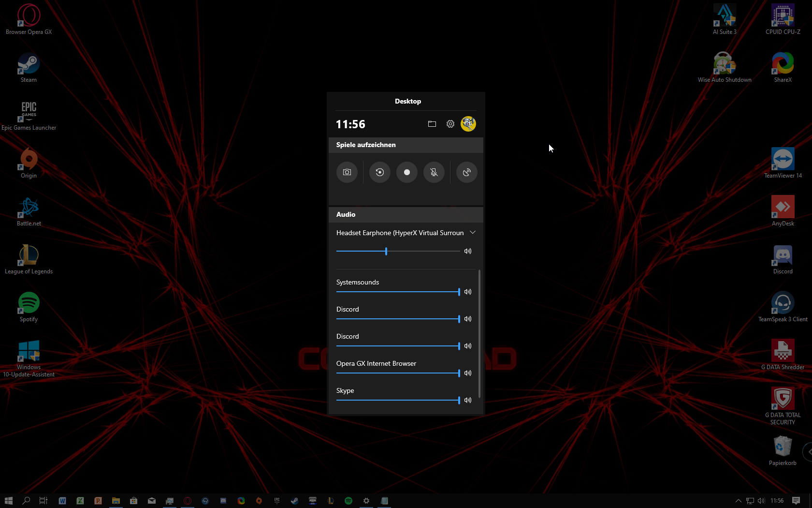This screenshot has width=812, height=508.
Task: Click the taskbar clock showing 11:56
Action: [x=777, y=501]
